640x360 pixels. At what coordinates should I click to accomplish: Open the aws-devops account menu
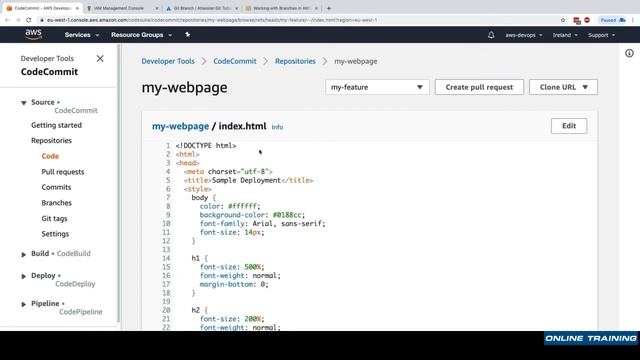point(524,35)
